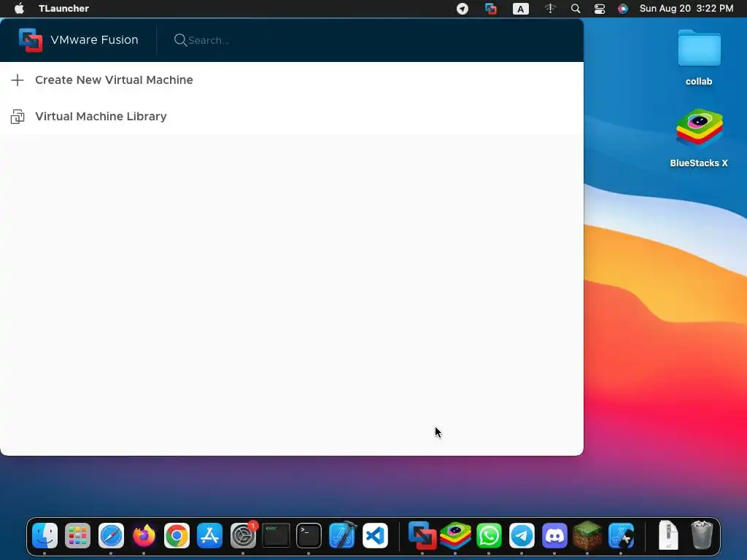The image size is (747, 560).
Task: Click the VMware Fusion icon in Dock
Action: [422, 536]
